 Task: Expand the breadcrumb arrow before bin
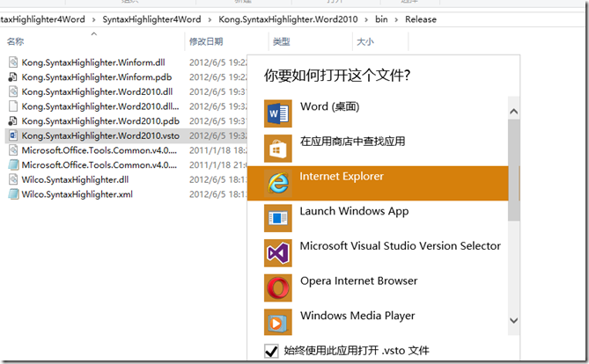click(x=366, y=19)
